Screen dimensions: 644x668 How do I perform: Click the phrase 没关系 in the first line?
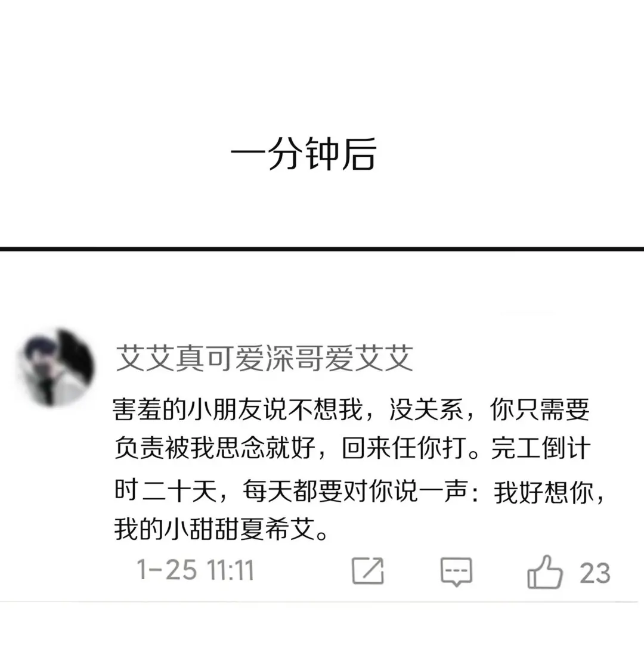pyautogui.click(x=426, y=410)
